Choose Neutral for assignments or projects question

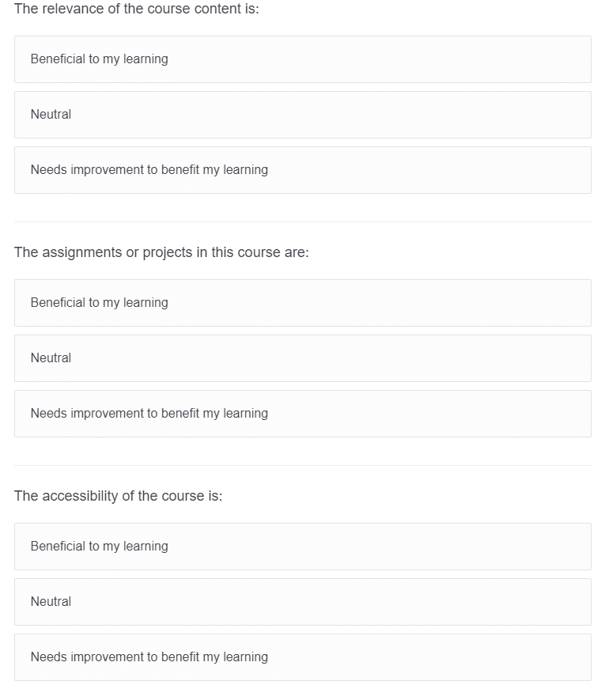pyautogui.click(x=303, y=358)
